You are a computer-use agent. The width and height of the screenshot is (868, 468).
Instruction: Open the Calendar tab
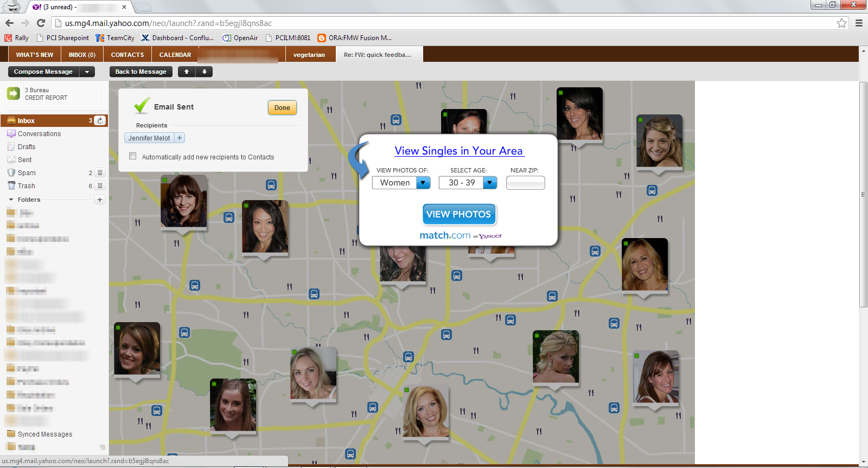(175, 55)
